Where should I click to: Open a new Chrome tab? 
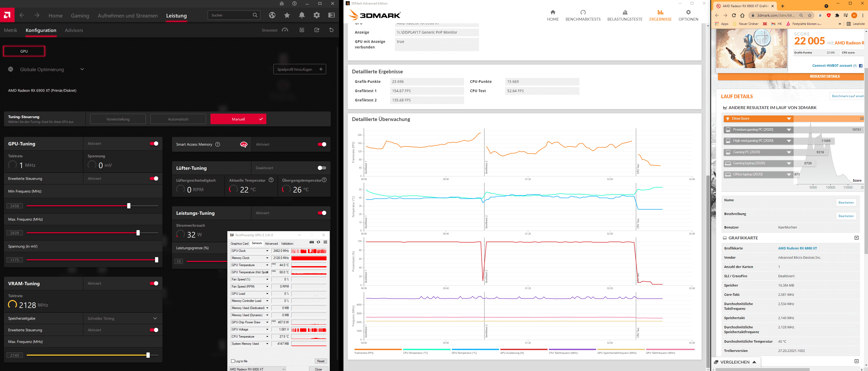(x=782, y=6)
